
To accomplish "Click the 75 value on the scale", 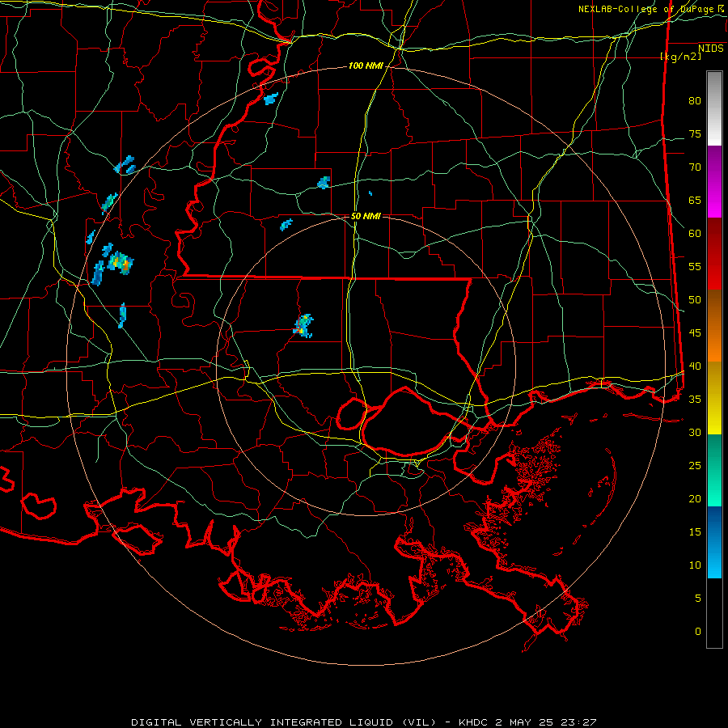I will (695, 133).
